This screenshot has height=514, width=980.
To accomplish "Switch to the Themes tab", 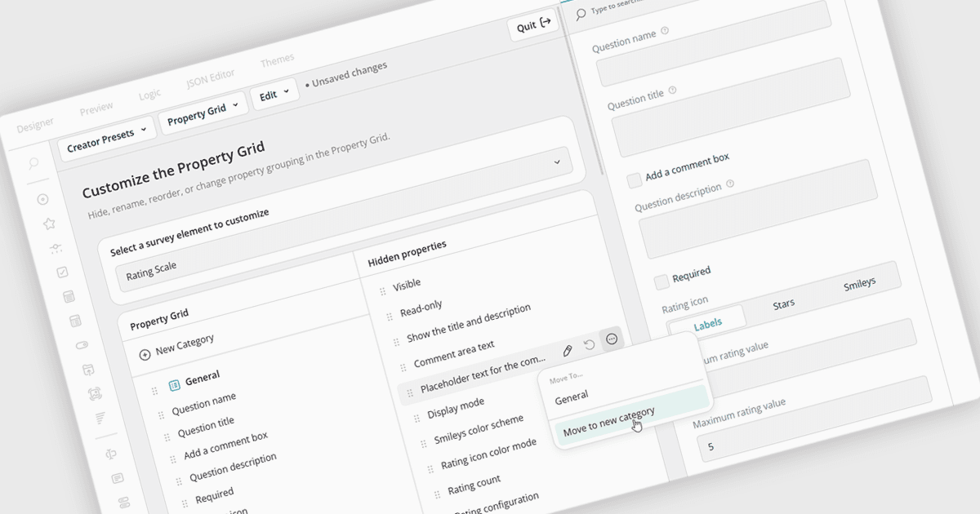I will coord(278,61).
